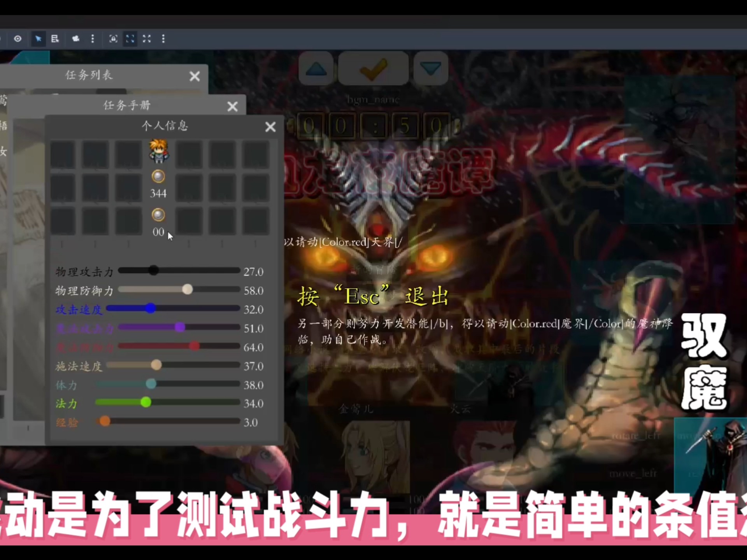This screenshot has width=747, height=560.
Task: Click the gold coin above 344
Action: [158, 177]
